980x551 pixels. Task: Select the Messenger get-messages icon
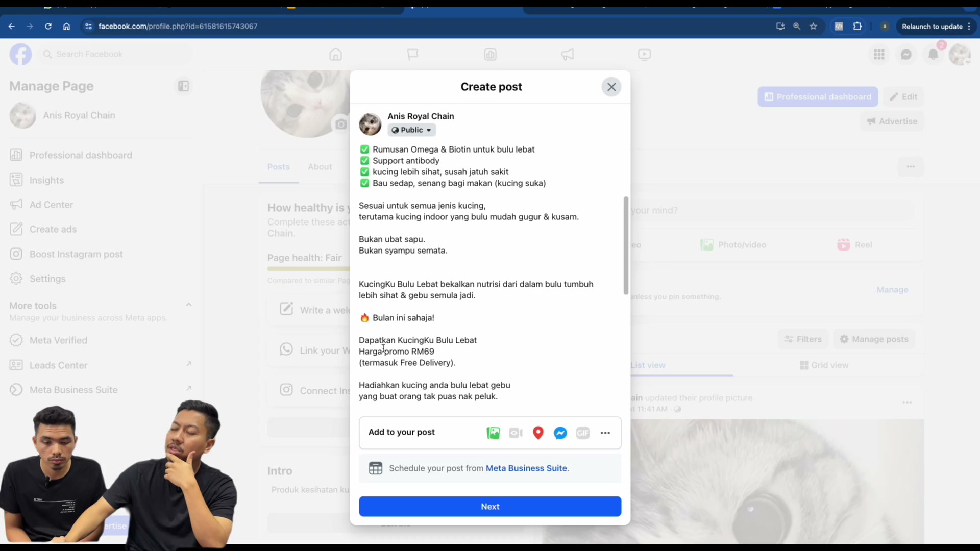(560, 433)
